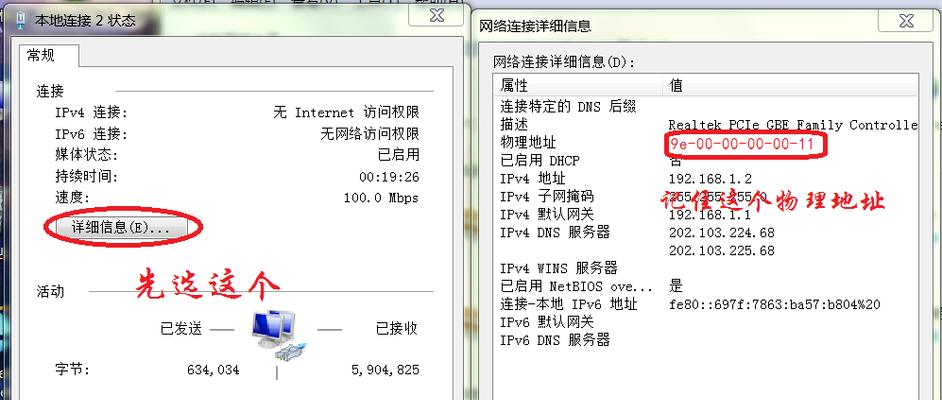
Task: Select the IPv4 默认网关 row label
Action: 547,214
